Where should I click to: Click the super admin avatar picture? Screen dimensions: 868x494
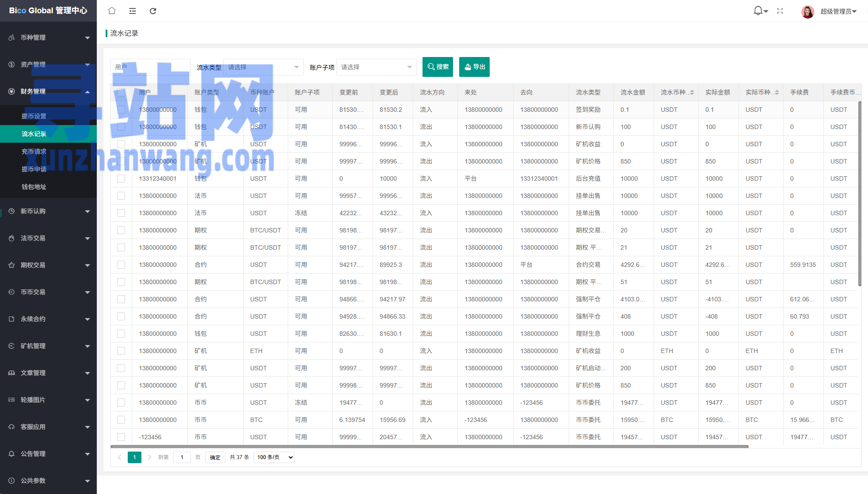[x=807, y=11]
